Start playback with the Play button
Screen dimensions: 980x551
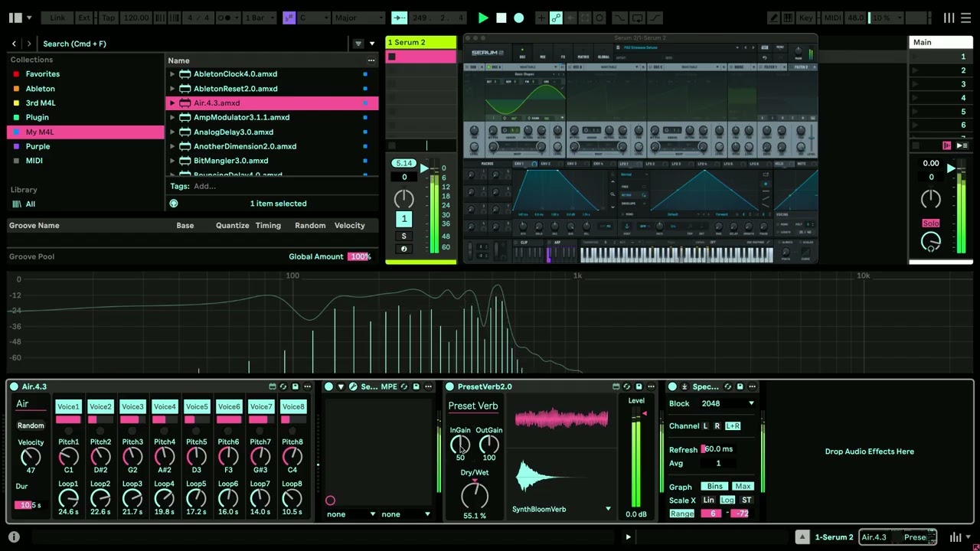(x=483, y=18)
